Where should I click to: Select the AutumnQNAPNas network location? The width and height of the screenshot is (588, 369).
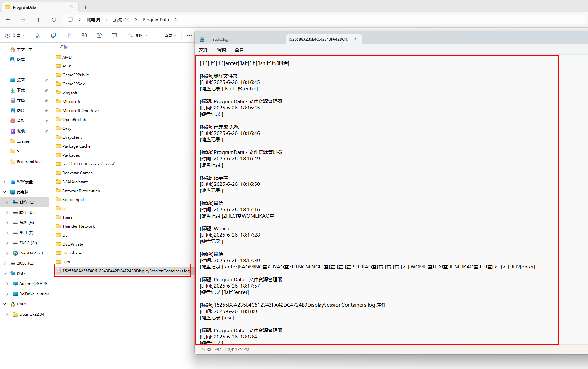click(31, 284)
